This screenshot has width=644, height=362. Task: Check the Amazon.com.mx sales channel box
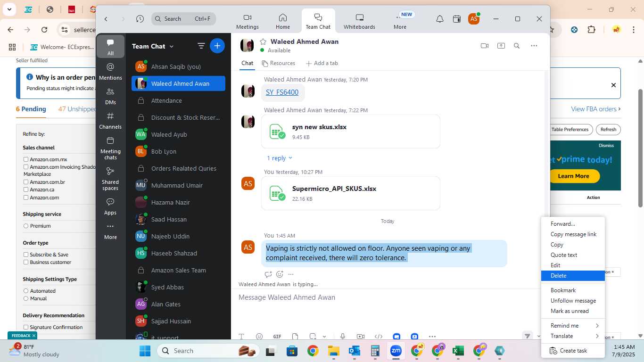26,159
